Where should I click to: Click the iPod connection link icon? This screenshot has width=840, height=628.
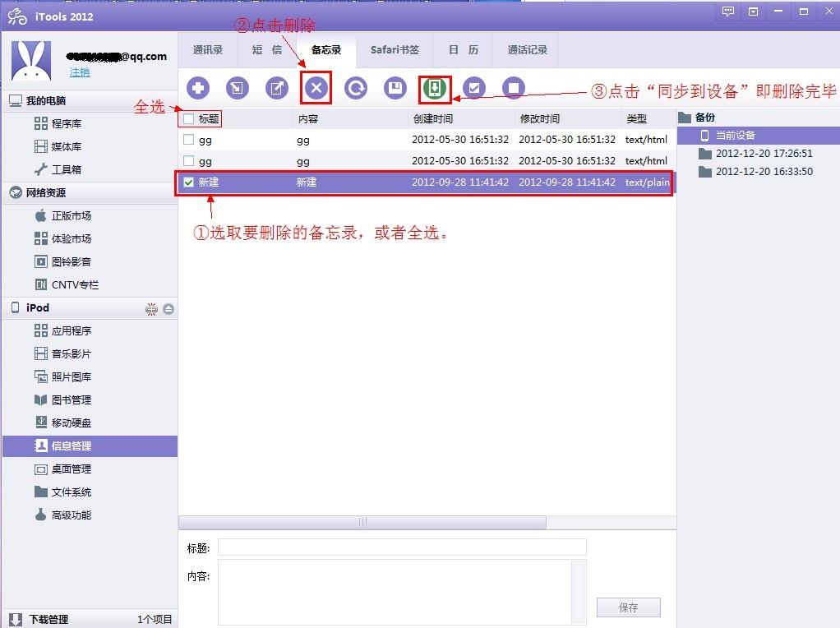(x=151, y=309)
